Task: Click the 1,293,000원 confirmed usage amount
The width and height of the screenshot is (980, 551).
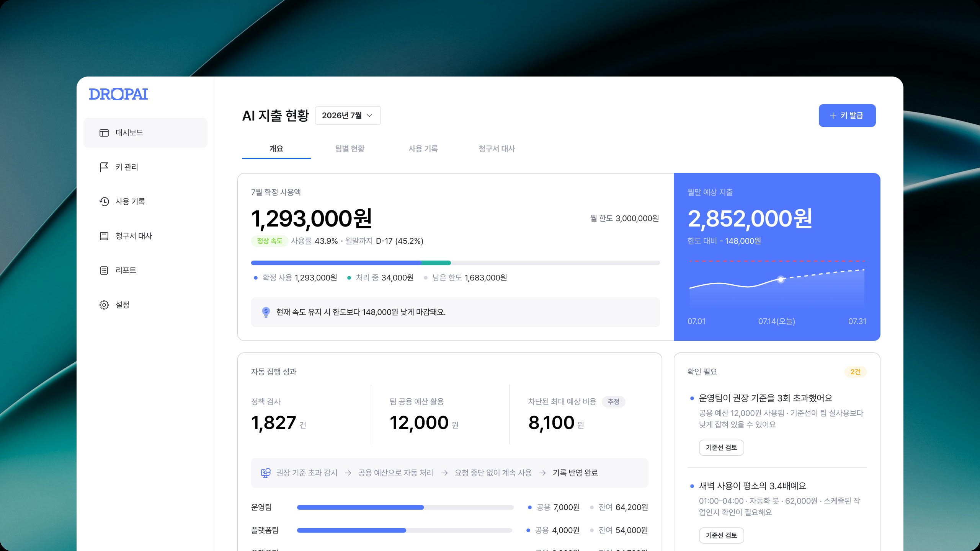Action: tap(312, 219)
